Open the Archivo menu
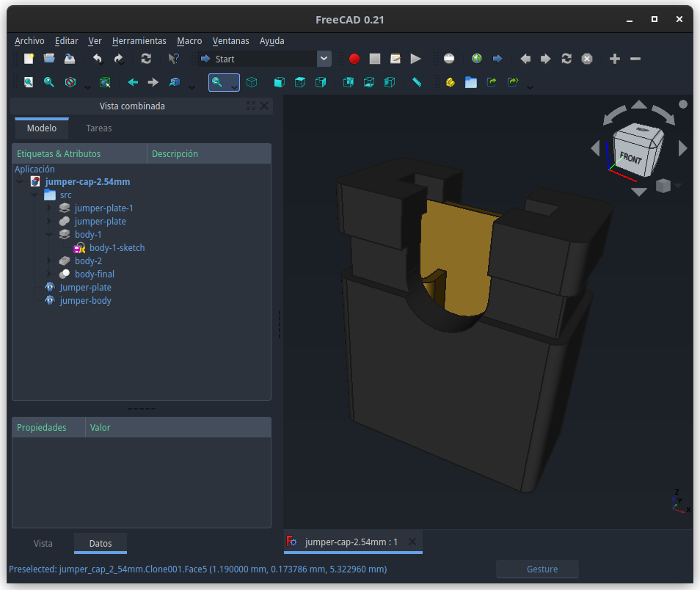This screenshot has height=590, width=700. pos(29,40)
